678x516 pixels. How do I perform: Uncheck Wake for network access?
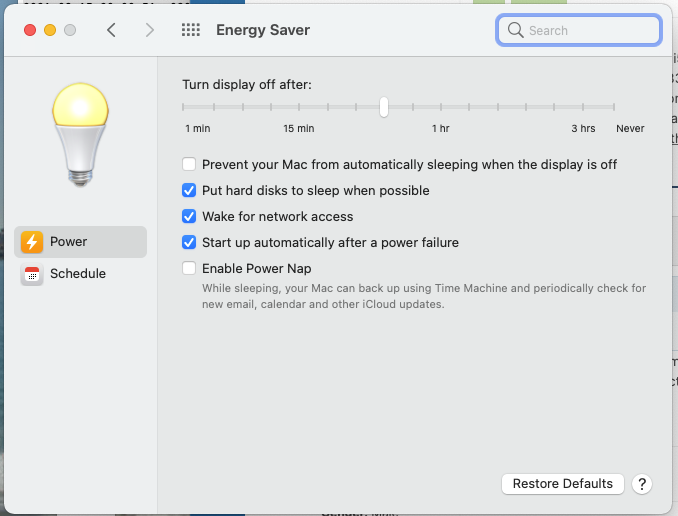pos(189,216)
